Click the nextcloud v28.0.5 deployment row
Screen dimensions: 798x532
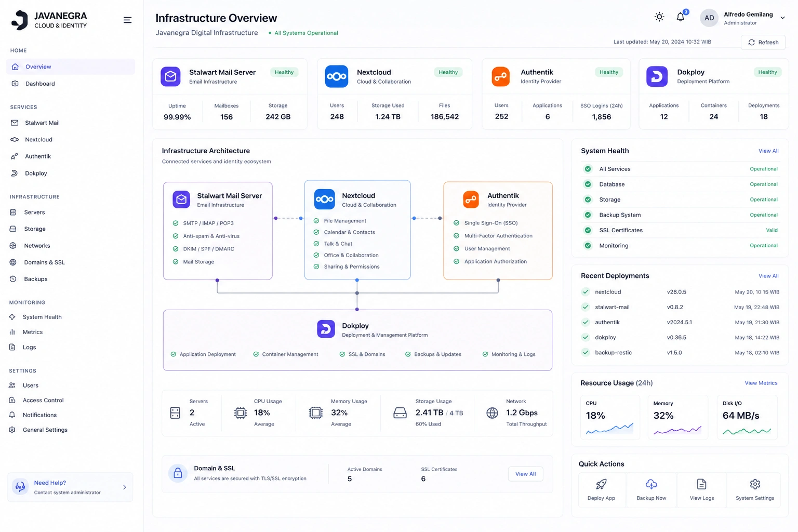coord(680,292)
